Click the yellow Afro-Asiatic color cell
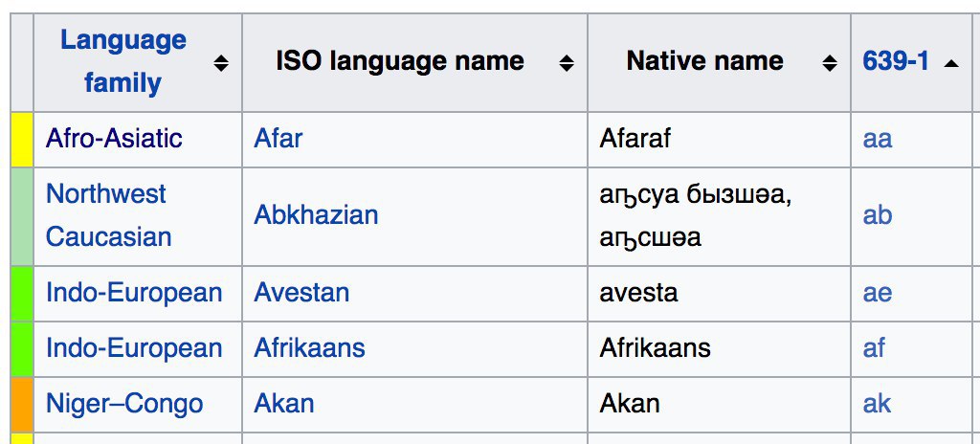 click(x=22, y=139)
